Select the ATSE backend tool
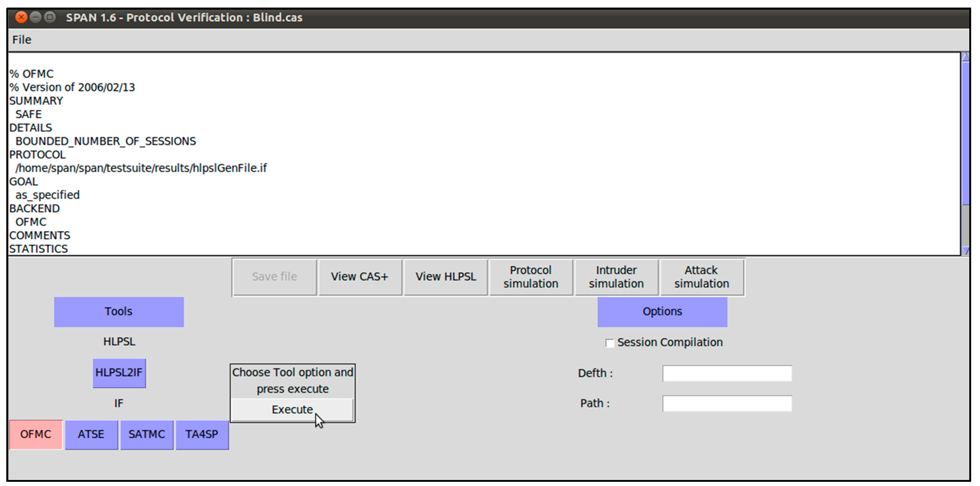 pyautogui.click(x=91, y=434)
